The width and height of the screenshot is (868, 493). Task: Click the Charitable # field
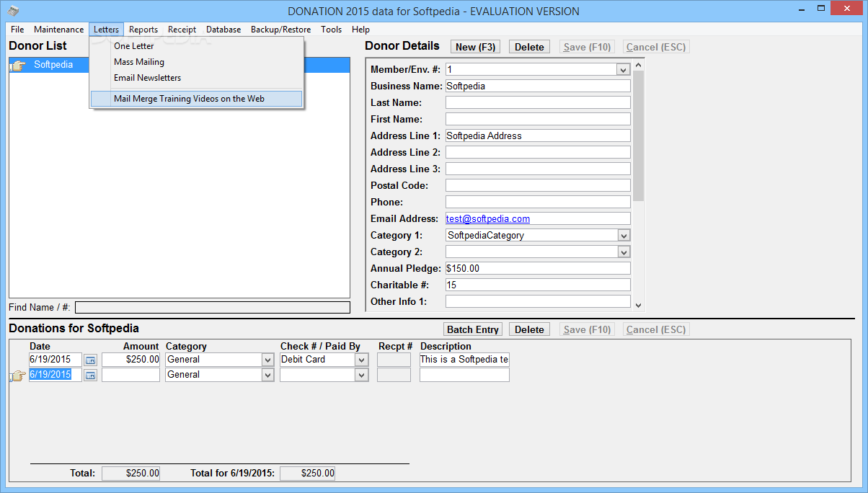click(x=538, y=285)
